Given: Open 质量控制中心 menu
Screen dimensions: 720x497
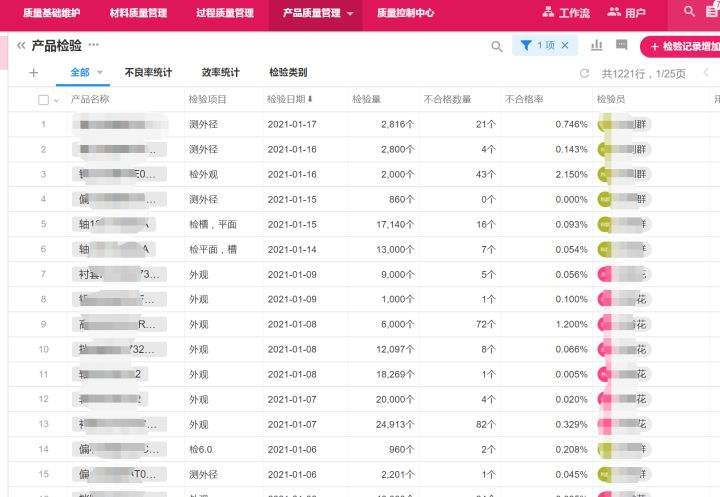Looking at the screenshot, I should [x=405, y=13].
